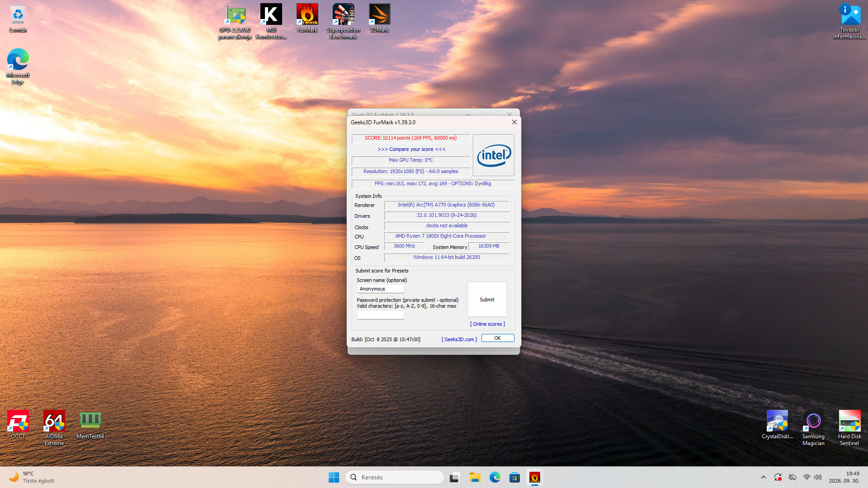Open the volume speaker tray icon
Image resolution: width=868 pixels, height=488 pixels.
pos(818,477)
